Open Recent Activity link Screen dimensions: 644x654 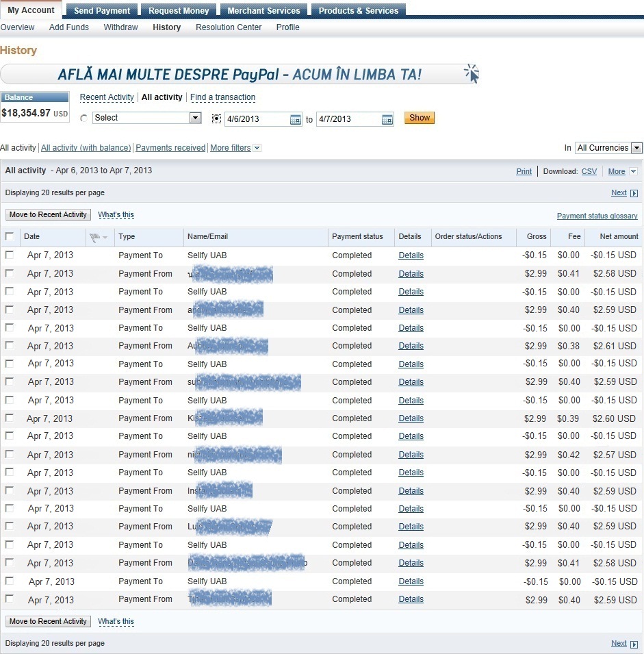(x=107, y=97)
